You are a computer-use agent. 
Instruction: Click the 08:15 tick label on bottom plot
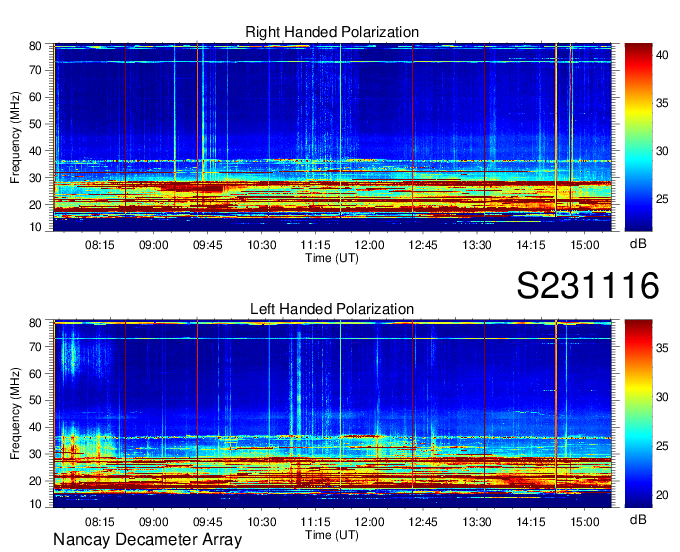100,522
